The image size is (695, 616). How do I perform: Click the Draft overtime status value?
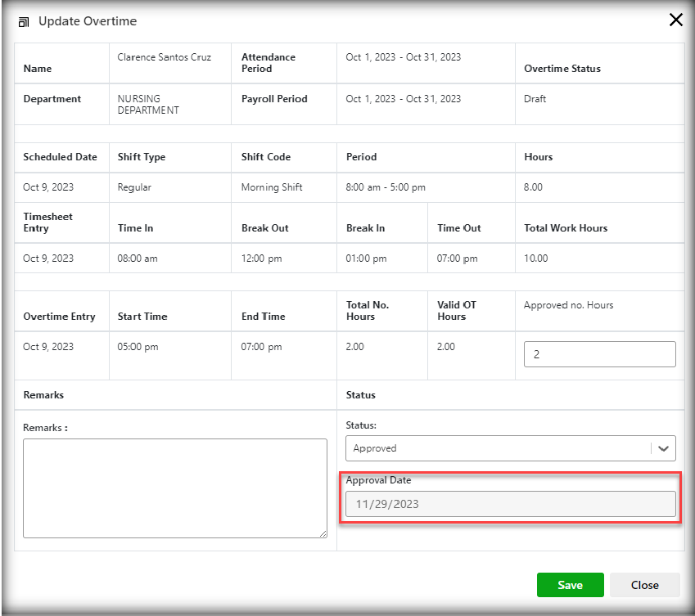(535, 99)
